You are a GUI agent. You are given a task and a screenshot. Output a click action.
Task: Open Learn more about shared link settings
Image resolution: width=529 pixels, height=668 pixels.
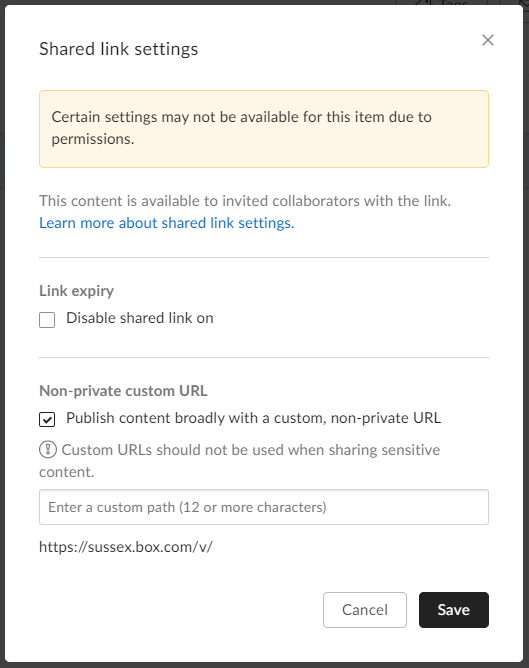[x=167, y=223]
